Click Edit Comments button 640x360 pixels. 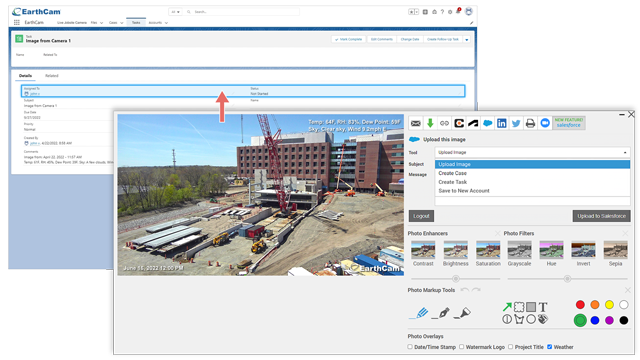(382, 40)
